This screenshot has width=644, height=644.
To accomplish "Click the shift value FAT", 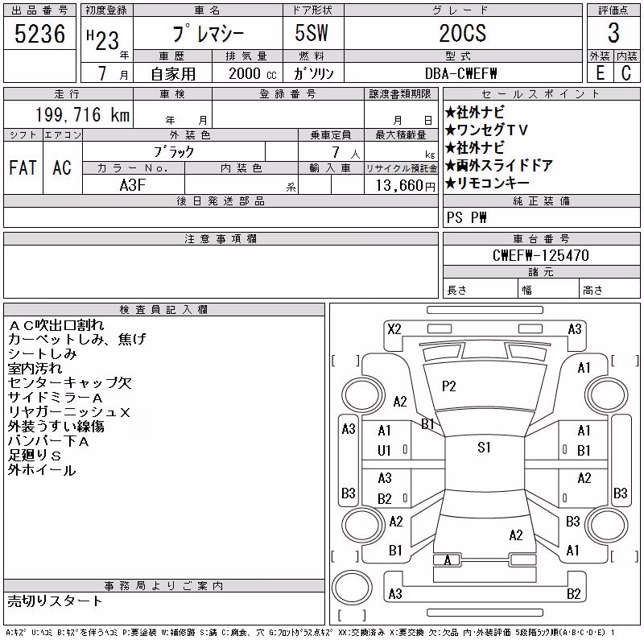I will click(x=23, y=167).
